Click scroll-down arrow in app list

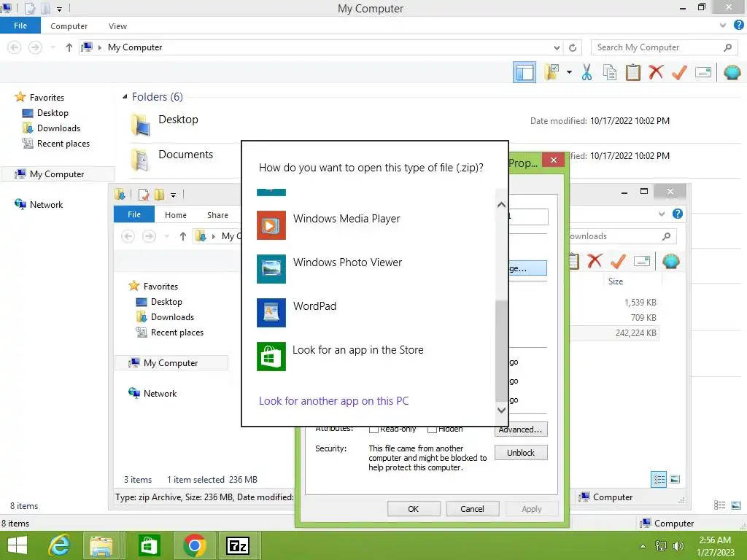[501, 410]
